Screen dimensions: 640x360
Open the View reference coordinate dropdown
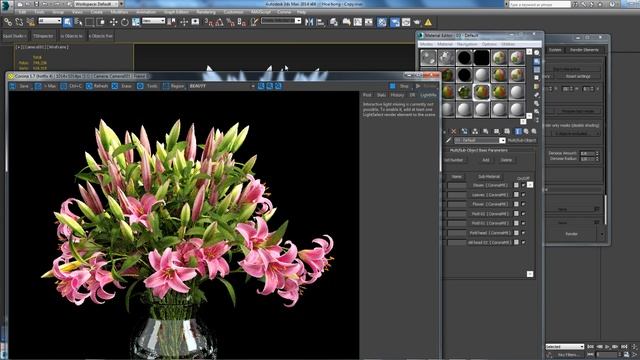153,21
